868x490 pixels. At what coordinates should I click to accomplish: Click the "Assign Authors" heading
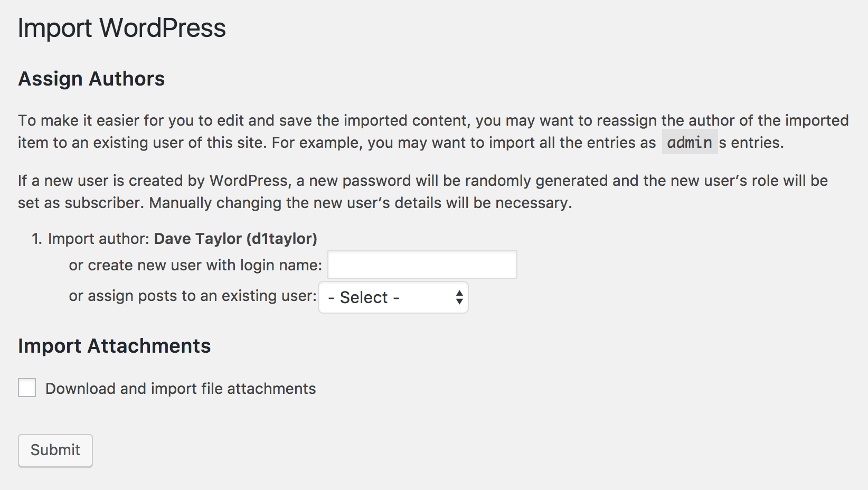point(91,79)
